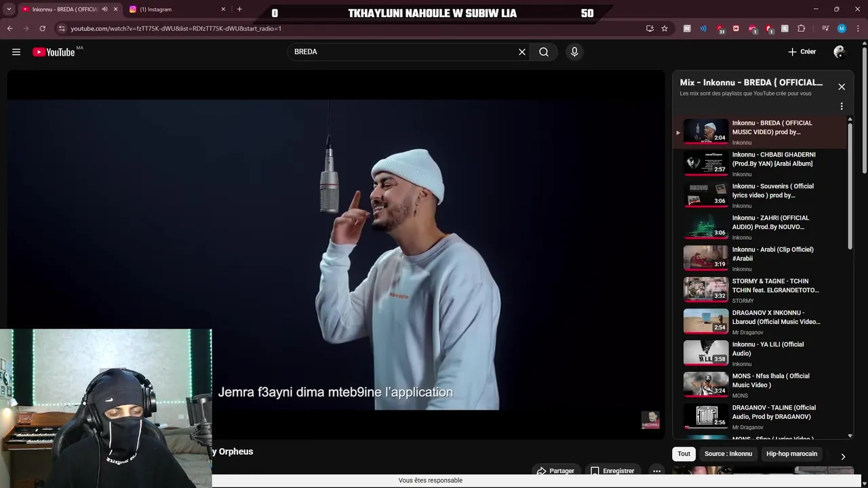Viewport: 868px width, 488px height.
Task: Select the Source : Inkonnu chip
Action: click(x=728, y=454)
